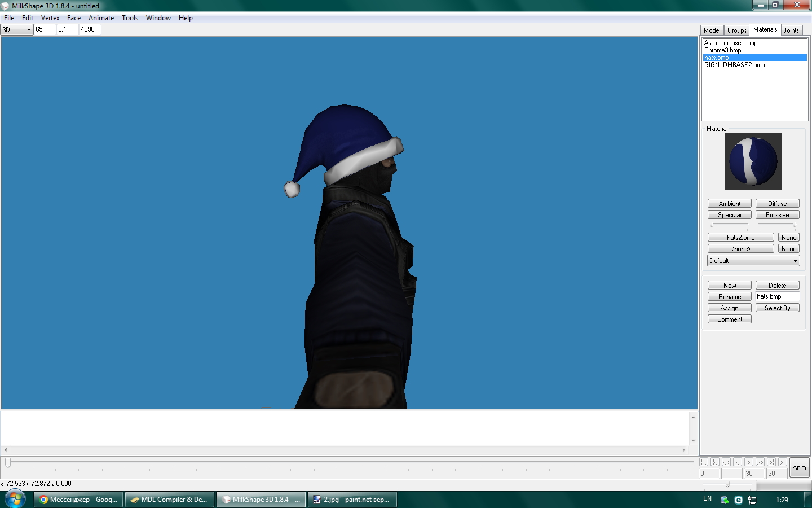812x508 pixels.
Task: Select Arab_dmbase1.bmp in the materials list
Action: [754, 43]
